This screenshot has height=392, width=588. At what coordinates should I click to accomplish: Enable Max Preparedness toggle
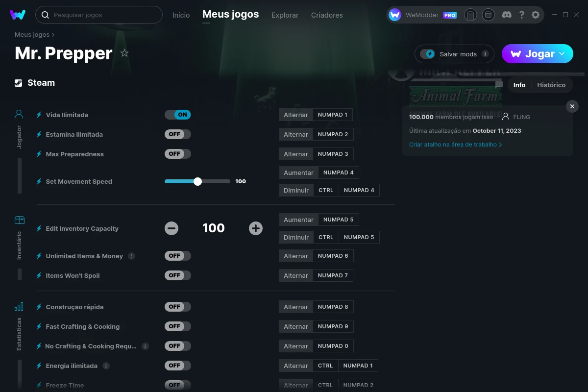pos(178,154)
